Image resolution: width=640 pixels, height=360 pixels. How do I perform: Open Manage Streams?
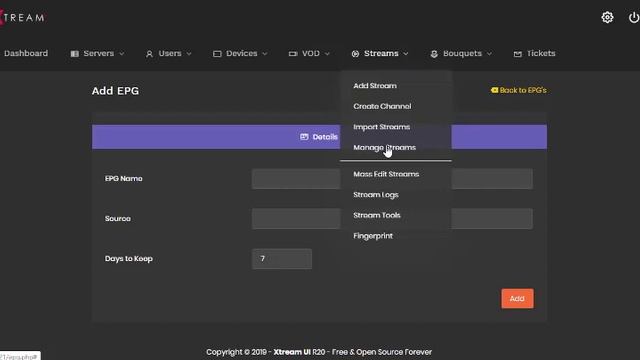pyautogui.click(x=384, y=147)
